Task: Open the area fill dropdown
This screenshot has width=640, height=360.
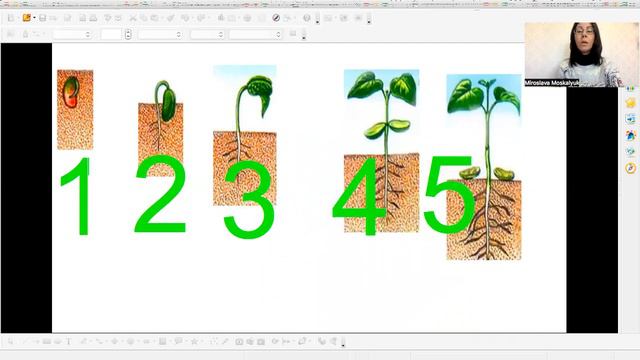Action: pyautogui.click(x=256, y=35)
